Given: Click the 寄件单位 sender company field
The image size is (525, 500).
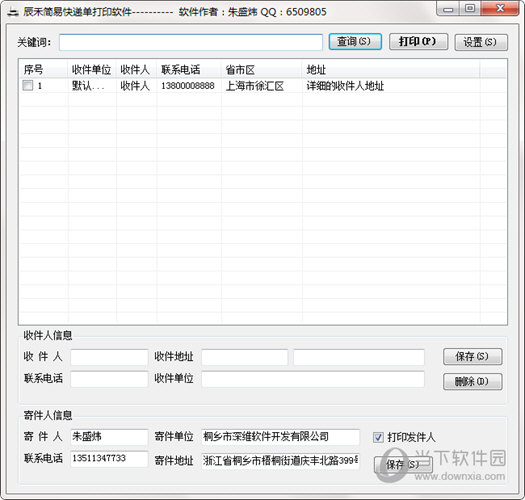Looking at the screenshot, I should tap(281, 437).
